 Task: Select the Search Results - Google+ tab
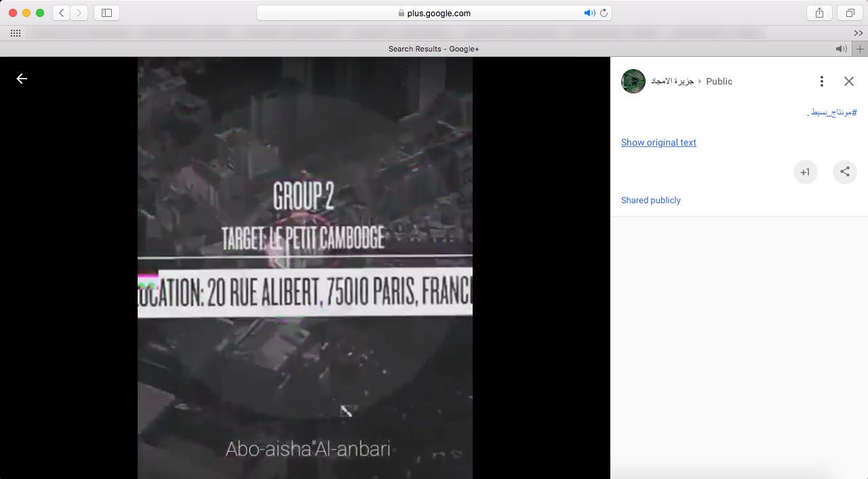point(433,49)
